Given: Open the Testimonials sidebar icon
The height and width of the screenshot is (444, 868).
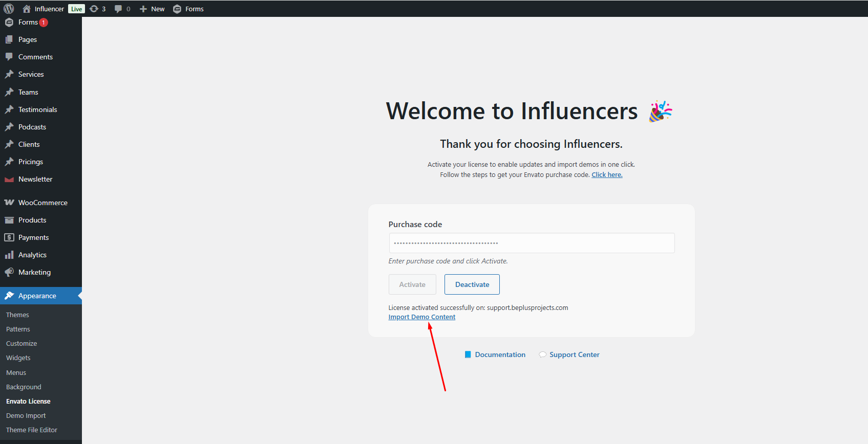Looking at the screenshot, I should [x=9, y=109].
